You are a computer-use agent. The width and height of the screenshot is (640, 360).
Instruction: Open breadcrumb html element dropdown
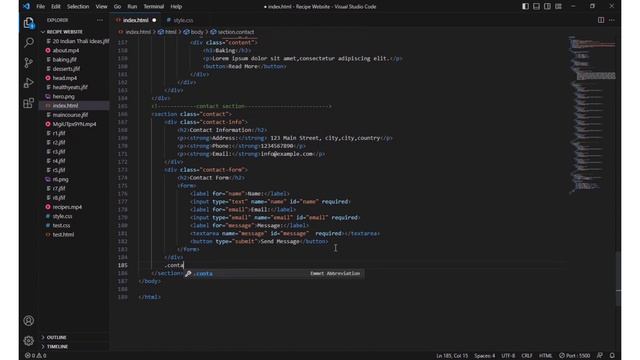click(167, 32)
